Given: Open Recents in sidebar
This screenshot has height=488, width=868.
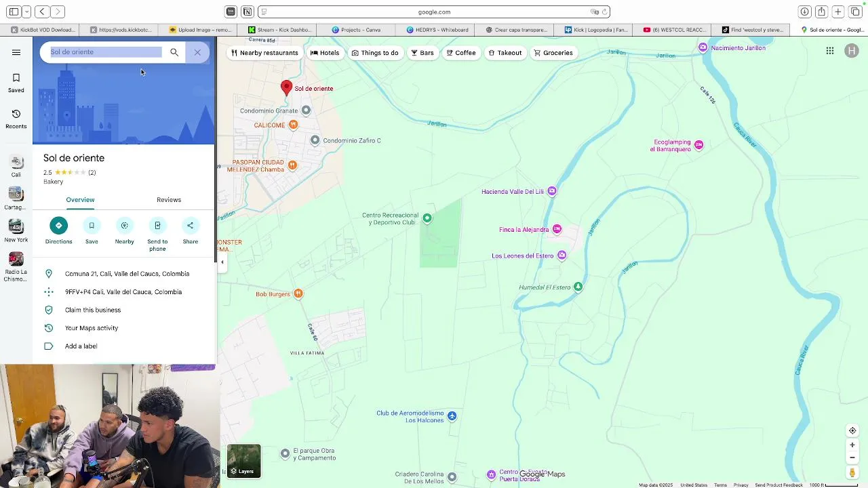Looking at the screenshot, I should pyautogui.click(x=16, y=119).
